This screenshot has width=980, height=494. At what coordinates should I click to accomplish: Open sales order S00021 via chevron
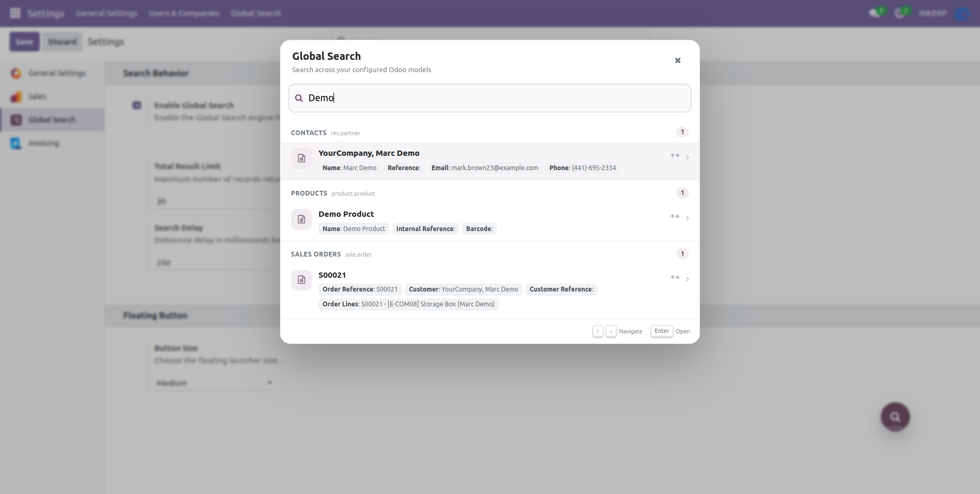coord(687,279)
